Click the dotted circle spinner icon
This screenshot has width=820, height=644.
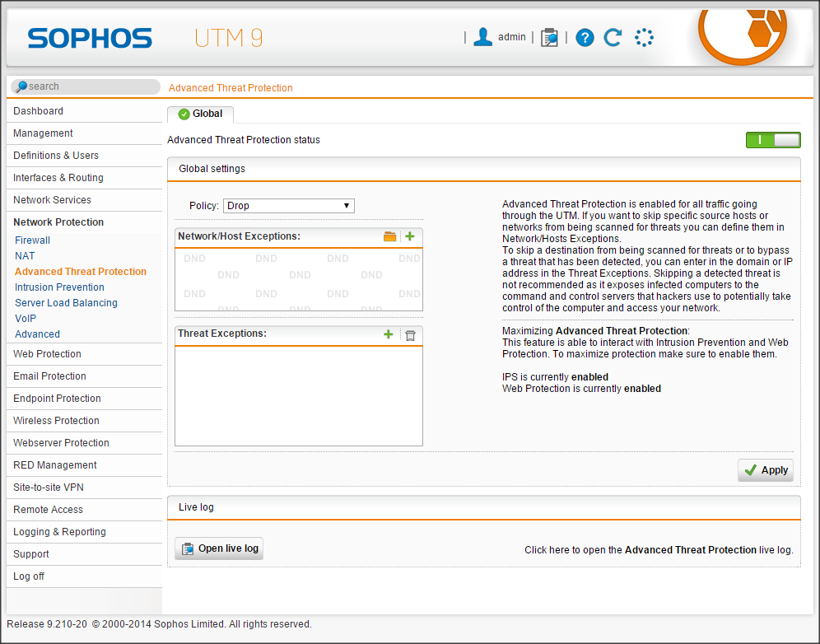click(x=644, y=38)
